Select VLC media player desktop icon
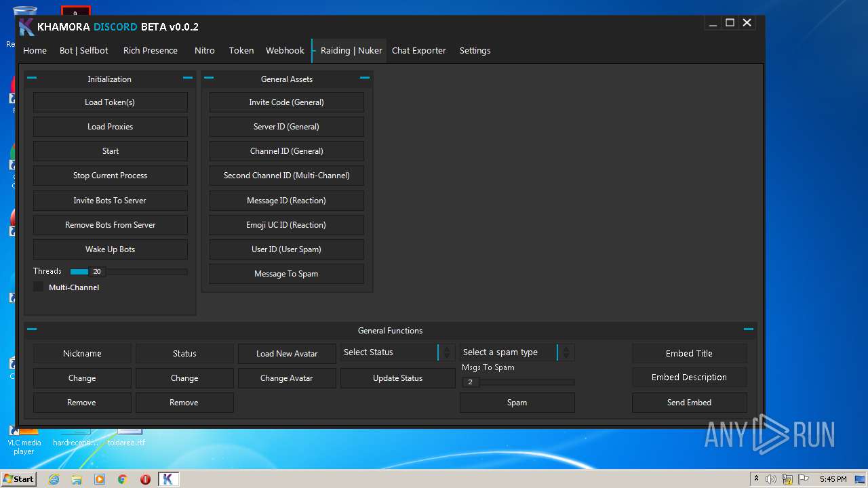 [24, 440]
